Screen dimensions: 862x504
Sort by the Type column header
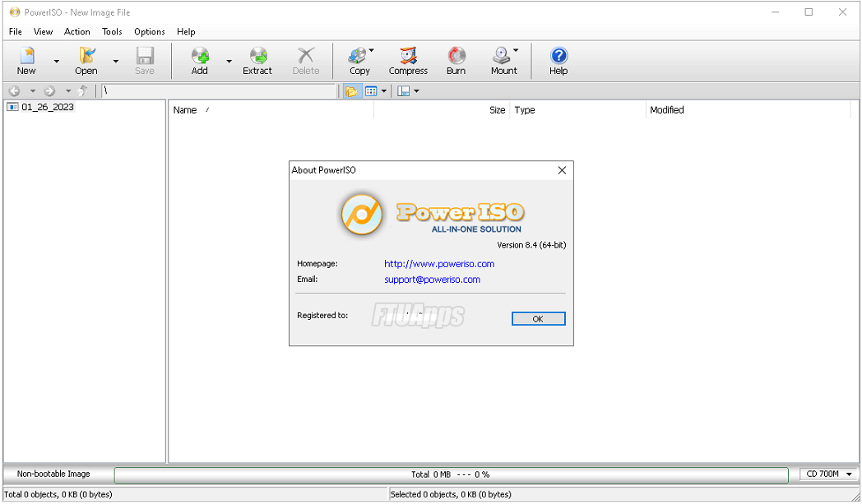[x=577, y=110]
